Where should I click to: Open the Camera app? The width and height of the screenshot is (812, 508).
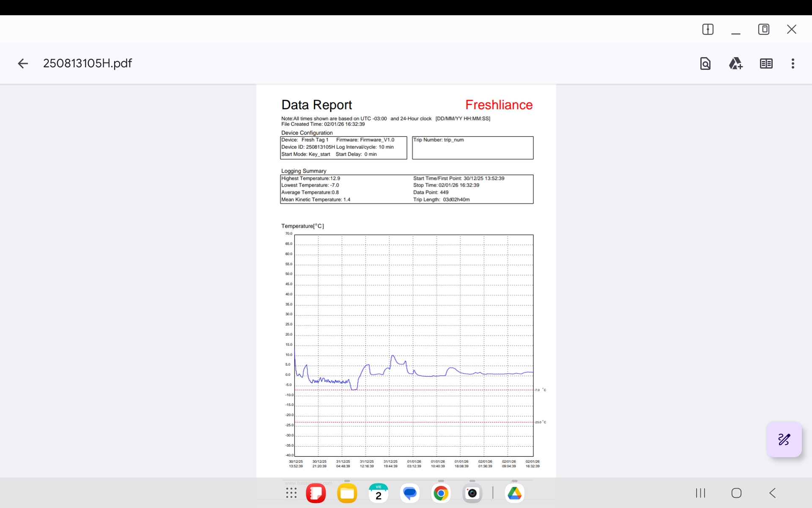click(x=472, y=493)
